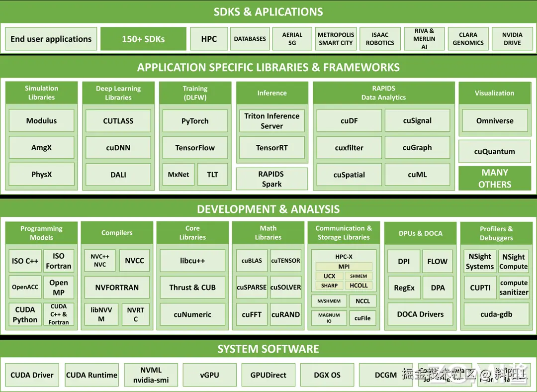
Task: Select the cuda-gdb box
Action: [x=496, y=314]
